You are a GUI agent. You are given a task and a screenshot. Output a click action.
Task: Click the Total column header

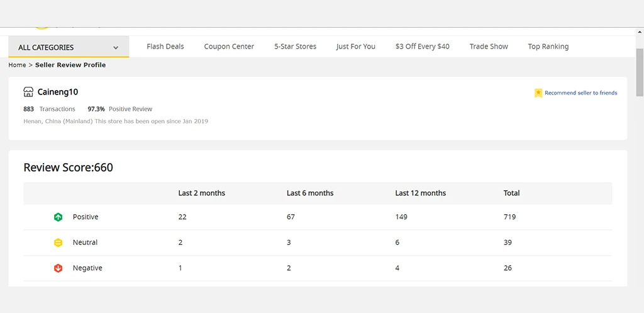click(x=512, y=193)
